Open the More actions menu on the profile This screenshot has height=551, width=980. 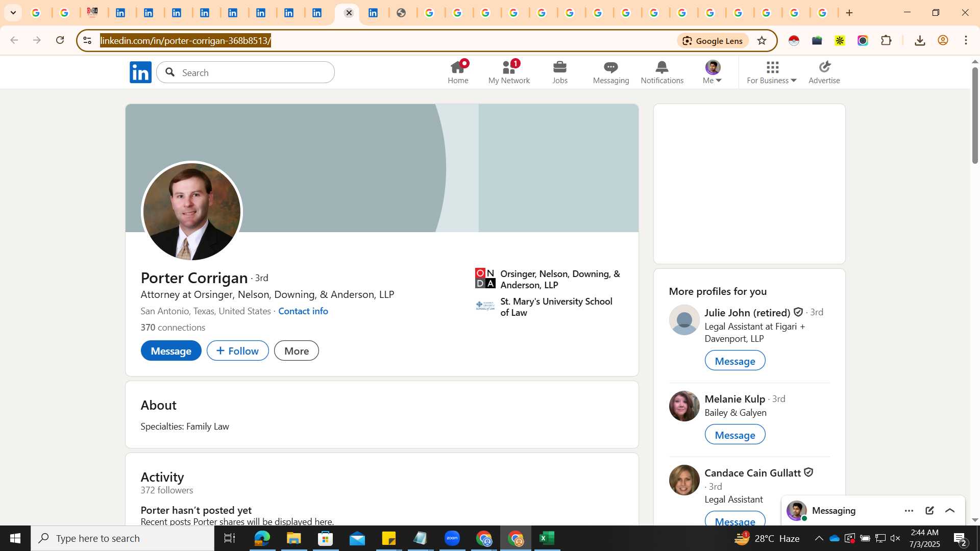click(297, 350)
